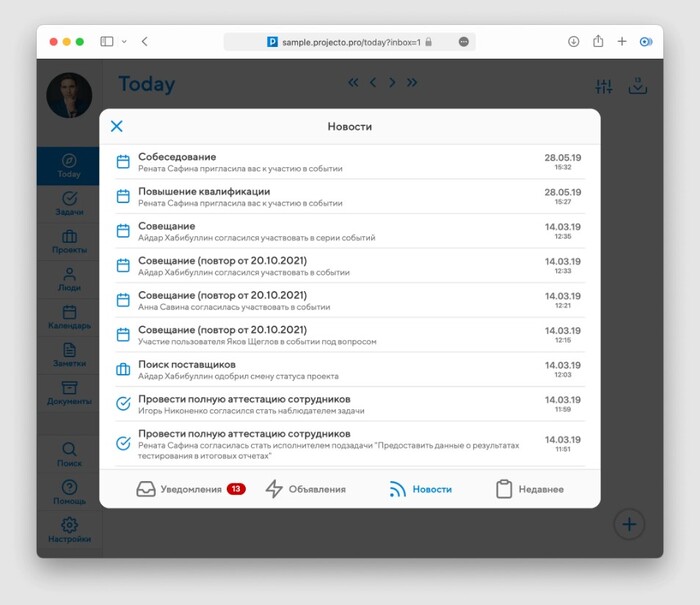Click the double-right arrow navigation button
Image resolution: width=700 pixels, height=605 pixels.
(x=412, y=83)
